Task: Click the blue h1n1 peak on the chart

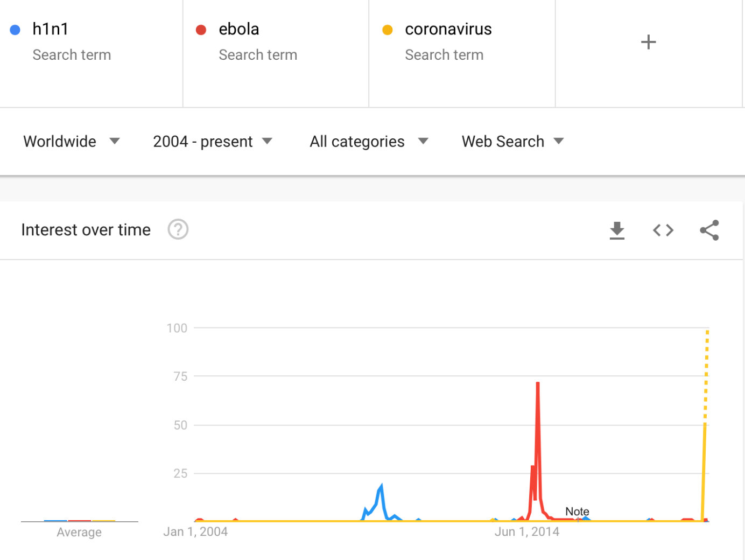Action: pyautogui.click(x=381, y=486)
